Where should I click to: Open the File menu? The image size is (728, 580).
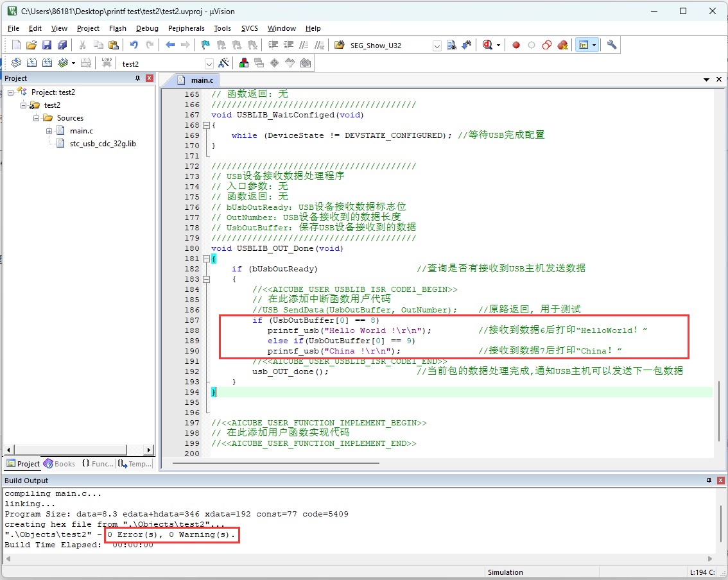point(13,28)
